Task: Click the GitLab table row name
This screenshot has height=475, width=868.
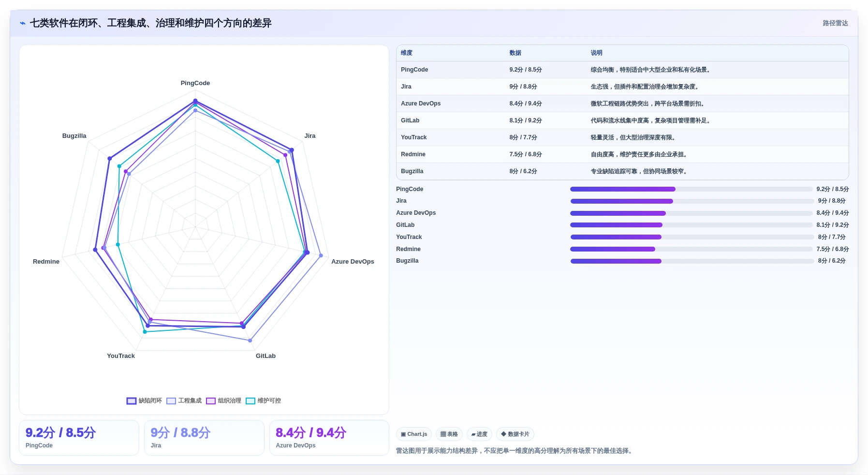Action: click(410, 120)
